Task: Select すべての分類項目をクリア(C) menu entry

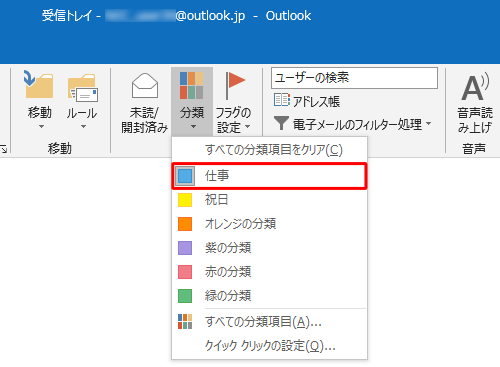Action: tap(269, 150)
